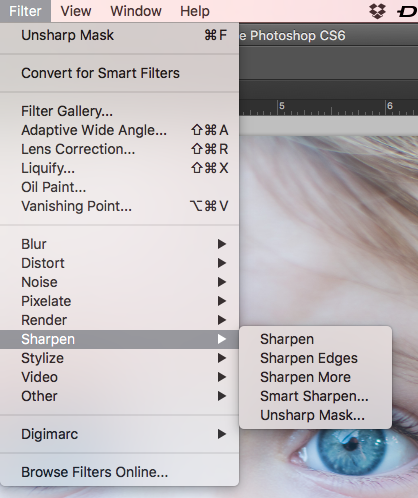The height and width of the screenshot is (498, 418).
Task: Click the Dropbox menu bar icon
Action: tap(377, 11)
